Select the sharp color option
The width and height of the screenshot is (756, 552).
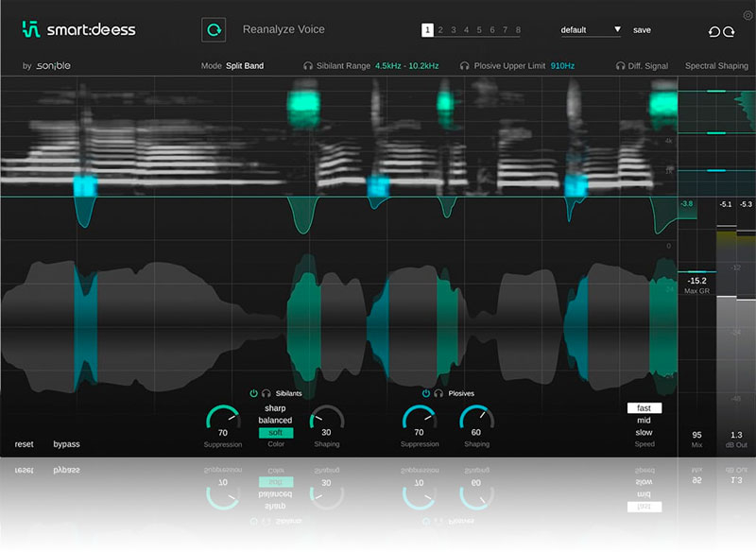pyautogui.click(x=275, y=408)
